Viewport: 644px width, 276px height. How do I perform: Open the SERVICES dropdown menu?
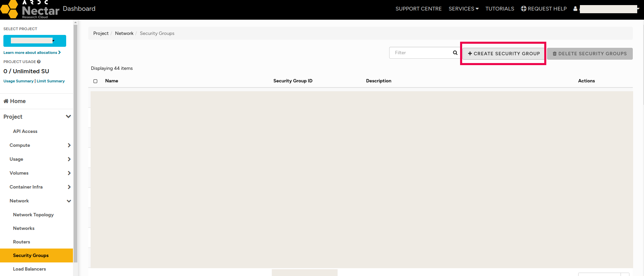[x=463, y=9]
